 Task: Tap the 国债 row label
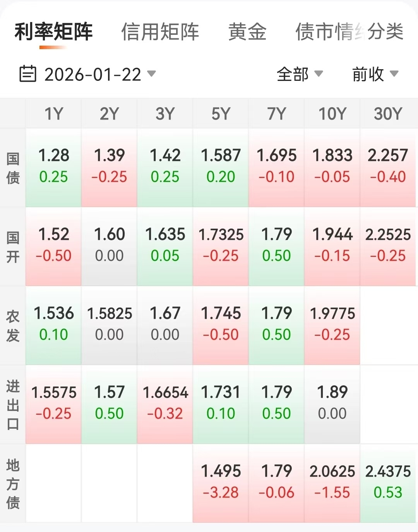click(13, 168)
